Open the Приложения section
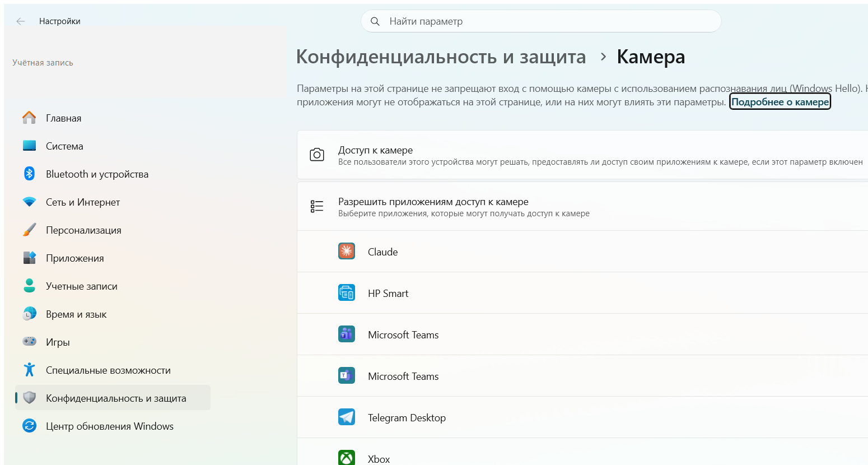The width and height of the screenshot is (868, 465). pyautogui.click(x=113, y=258)
